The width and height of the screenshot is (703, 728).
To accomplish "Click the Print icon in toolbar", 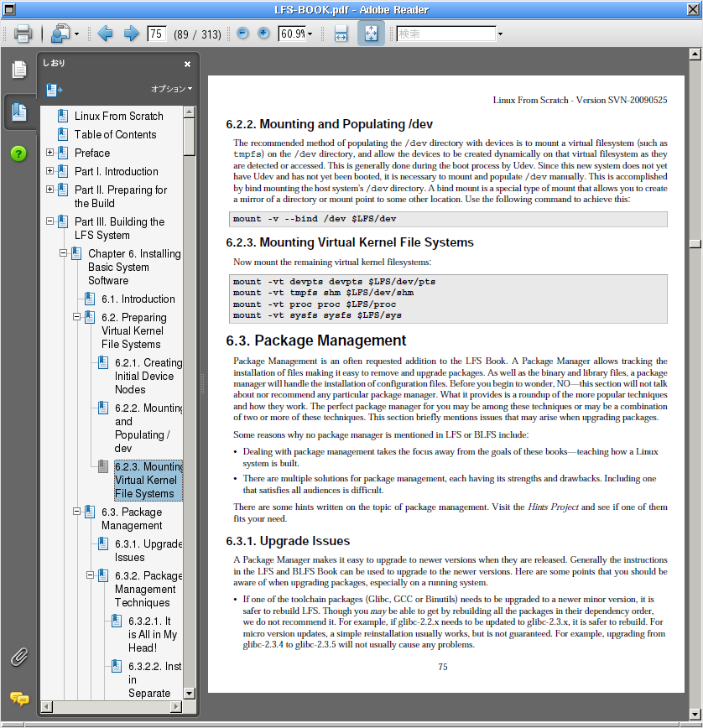I will [23, 34].
